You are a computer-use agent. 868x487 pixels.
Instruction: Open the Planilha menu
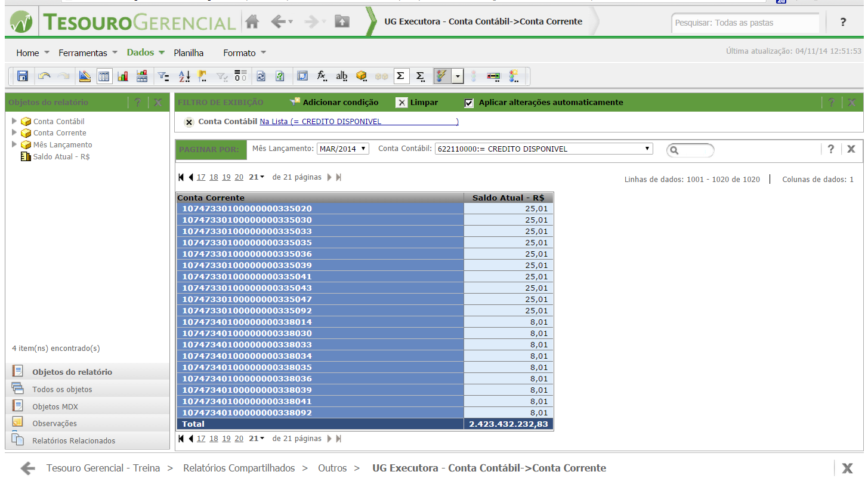click(189, 53)
